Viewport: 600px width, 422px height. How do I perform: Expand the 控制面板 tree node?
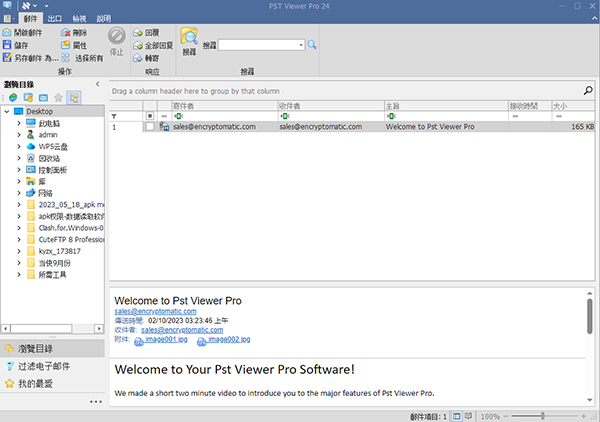pos(19,169)
